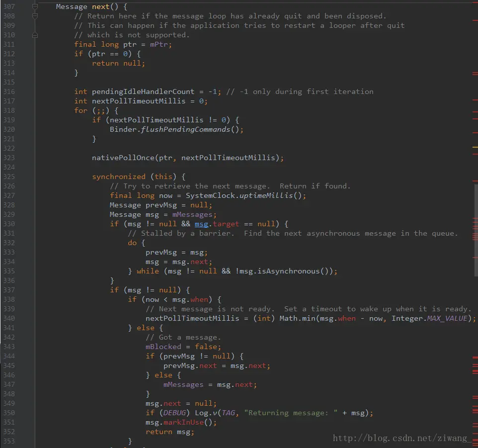Screen dimensions: 478x448
Task: Click 'return msg;' on line 352
Action: [x=170, y=432]
